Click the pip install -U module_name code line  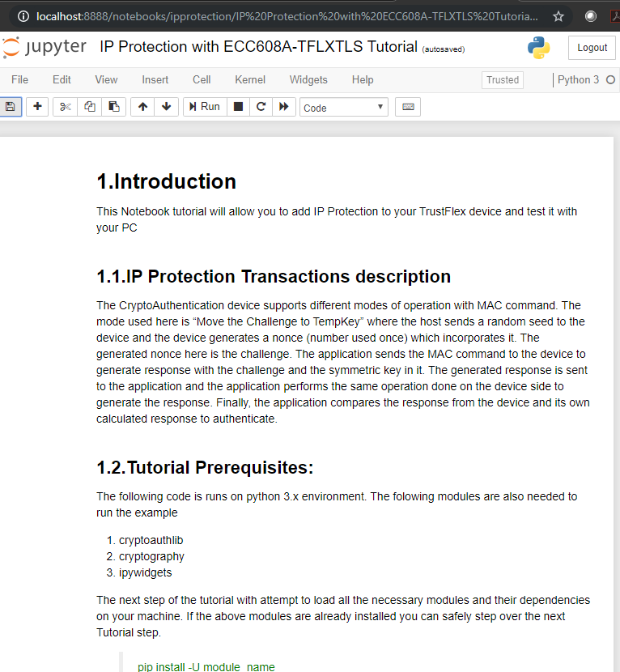point(206,667)
